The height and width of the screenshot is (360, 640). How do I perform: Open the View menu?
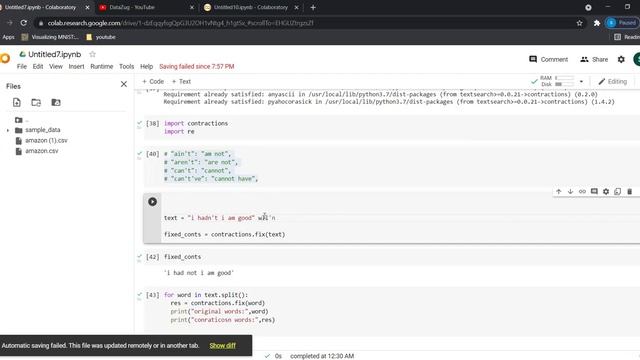(56, 67)
